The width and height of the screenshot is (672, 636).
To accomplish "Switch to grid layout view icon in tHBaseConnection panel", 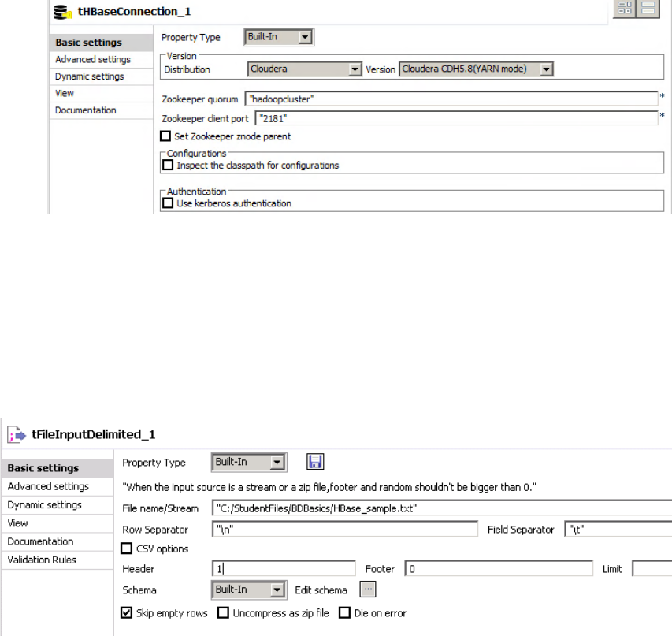I will [625, 8].
